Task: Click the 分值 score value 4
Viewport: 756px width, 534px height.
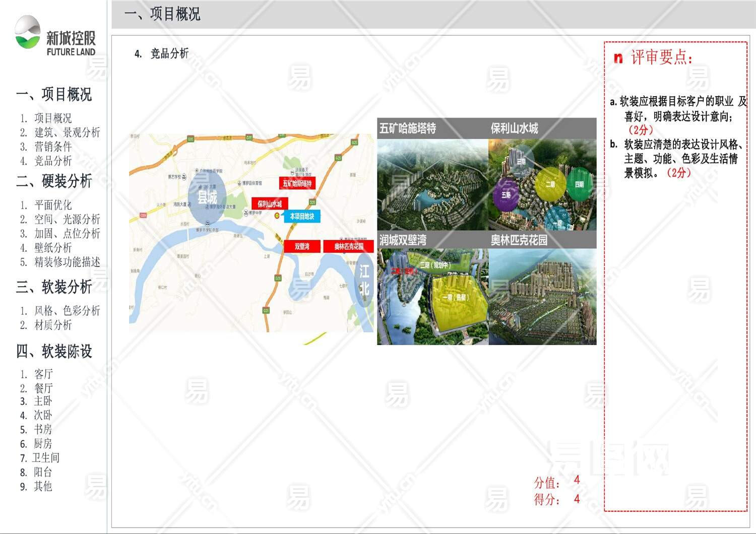Action: tap(577, 480)
